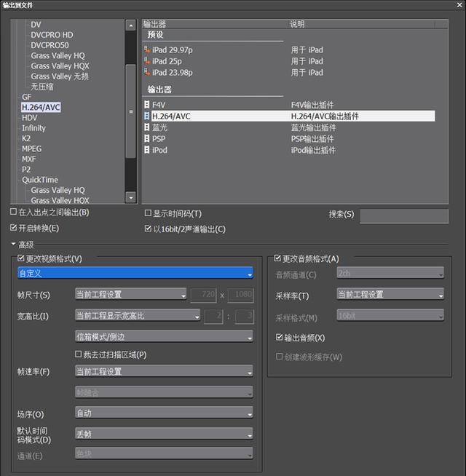Choose the PSP exporter row
466x476 pixels.
click(x=289, y=138)
